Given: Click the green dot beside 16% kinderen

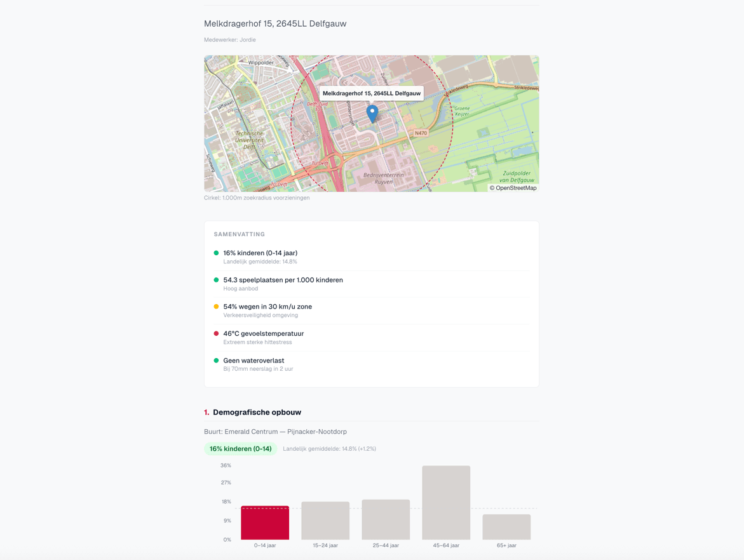Looking at the screenshot, I should pyautogui.click(x=216, y=252).
